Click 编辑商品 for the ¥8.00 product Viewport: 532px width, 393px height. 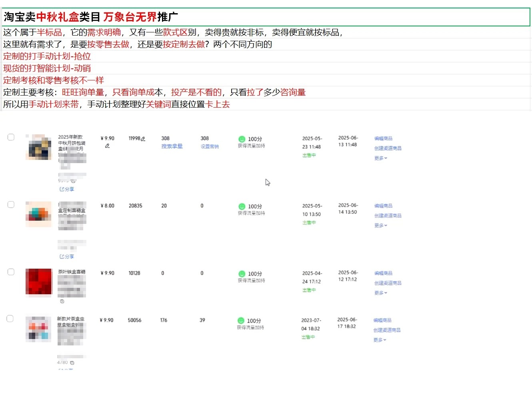[383, 206]
